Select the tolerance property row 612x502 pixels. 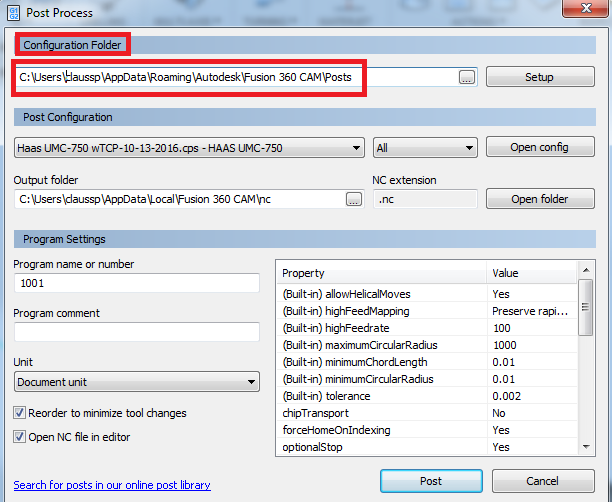[x=427, y=396]
